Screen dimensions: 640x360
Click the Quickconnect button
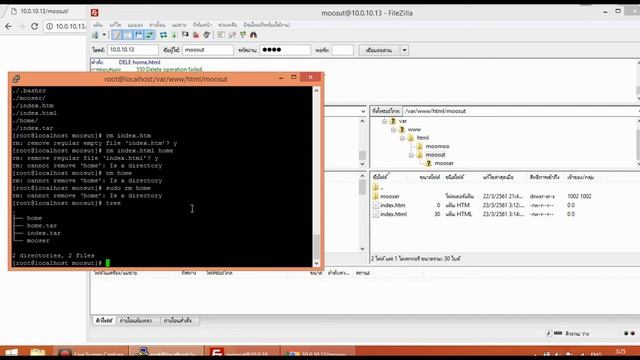point(379,50)
